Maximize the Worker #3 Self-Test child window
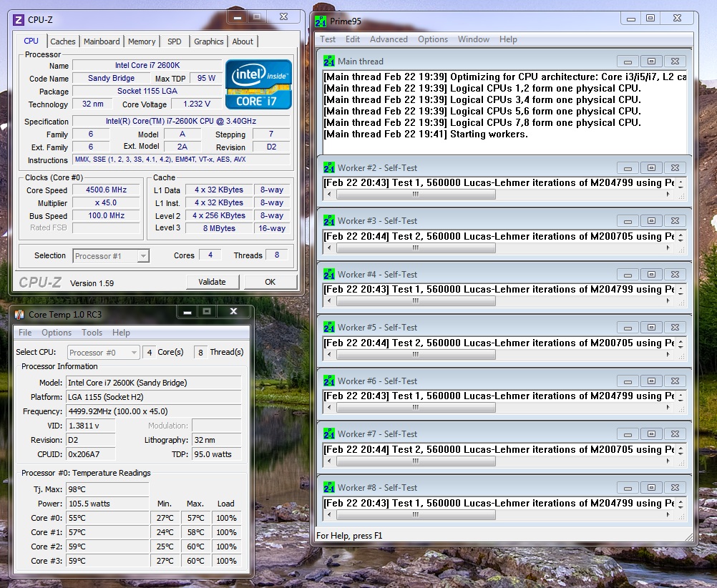Image resolution: width=717 pixels, height=588 pixels. point(652,221)
